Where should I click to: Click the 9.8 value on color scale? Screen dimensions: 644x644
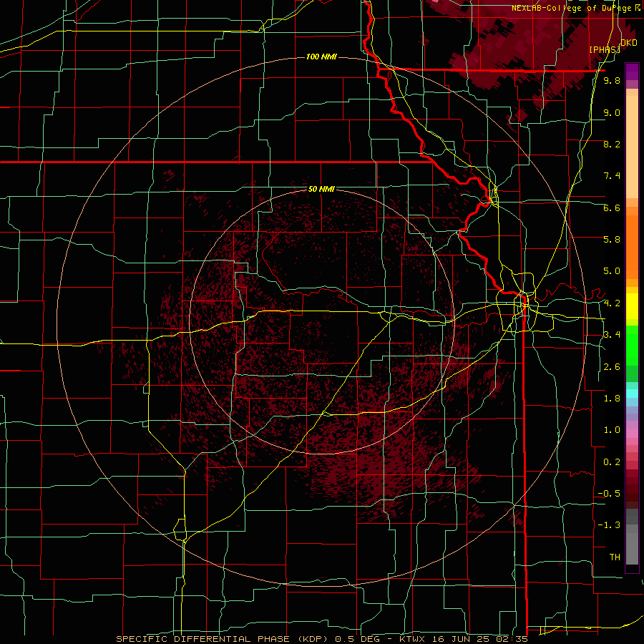coord(612,80)
